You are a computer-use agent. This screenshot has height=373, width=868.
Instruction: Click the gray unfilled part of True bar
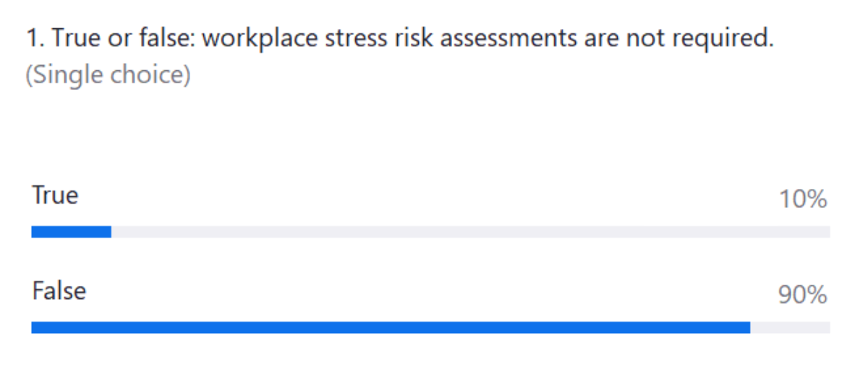point(470,232)
